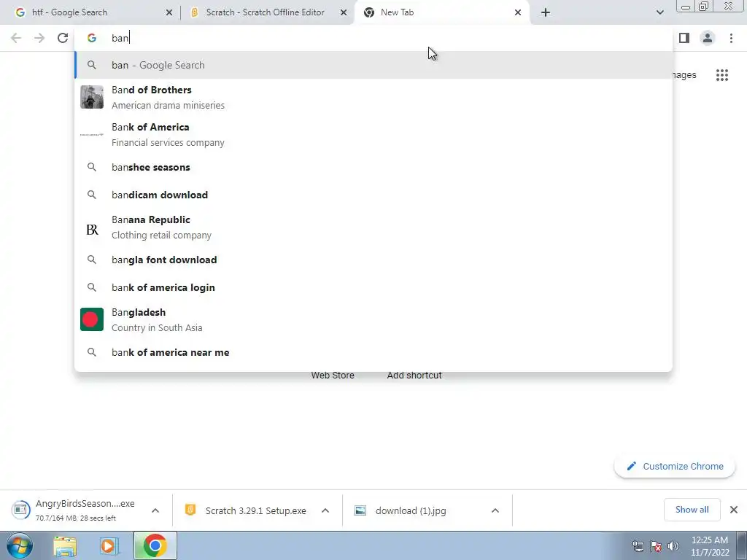Launch Windows Media Player from taskbar
747x560 pixels.
(x=109, y=546)
